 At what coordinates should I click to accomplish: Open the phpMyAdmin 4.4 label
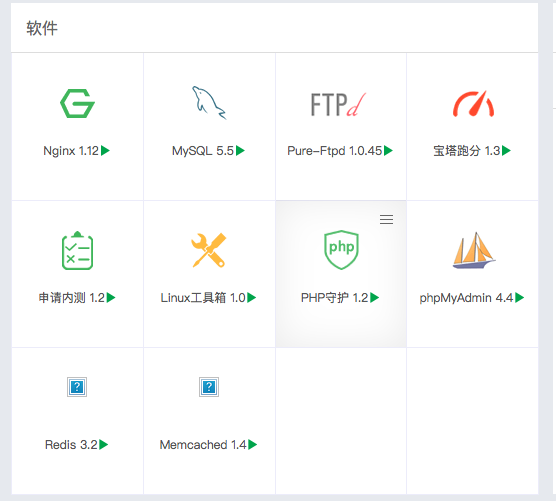(466, 298)
